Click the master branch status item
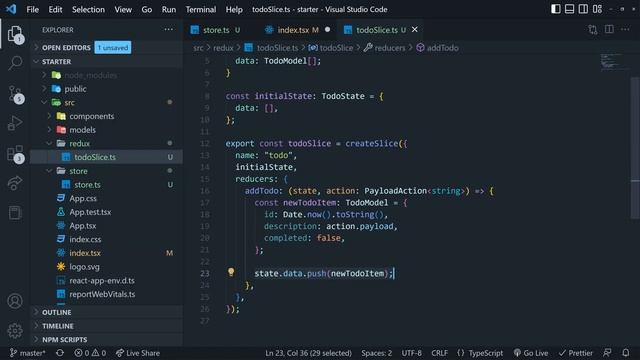Viewport: 640px width, 360px height. coord(27,353)
